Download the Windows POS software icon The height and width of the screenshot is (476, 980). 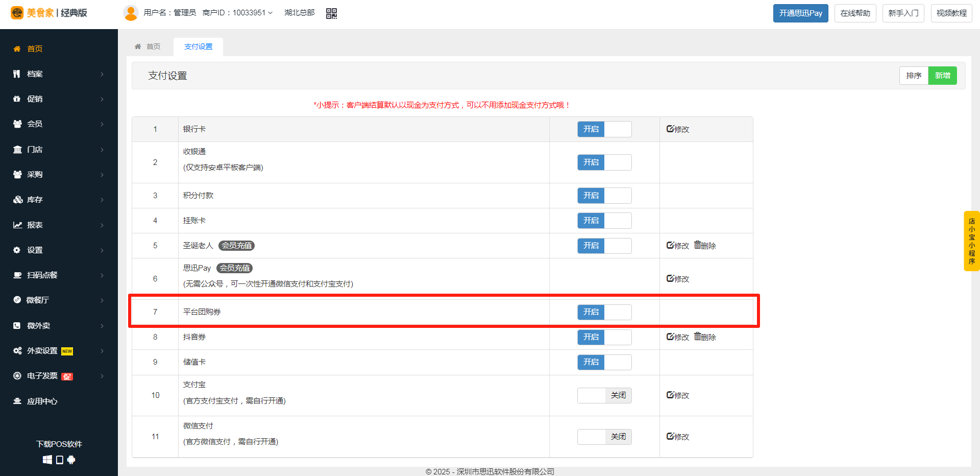tap(47, 460)
